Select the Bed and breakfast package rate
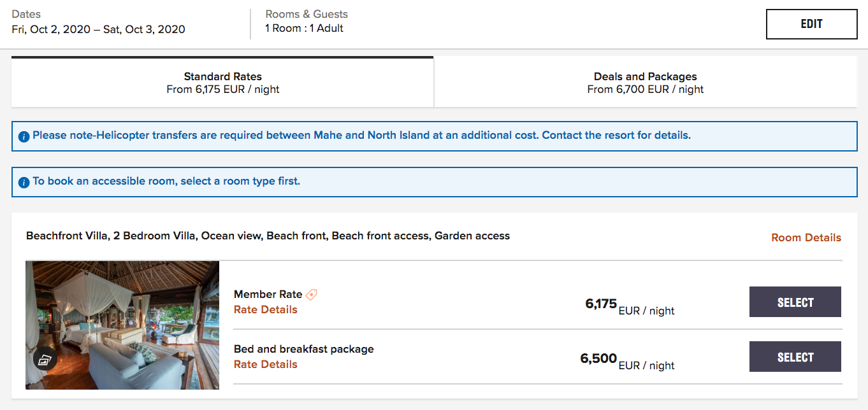The image size is (868, 410). (x=795, y=357)
